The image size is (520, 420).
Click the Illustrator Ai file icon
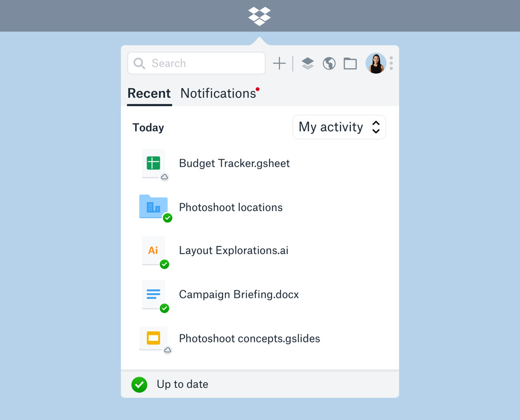[153, 250]
